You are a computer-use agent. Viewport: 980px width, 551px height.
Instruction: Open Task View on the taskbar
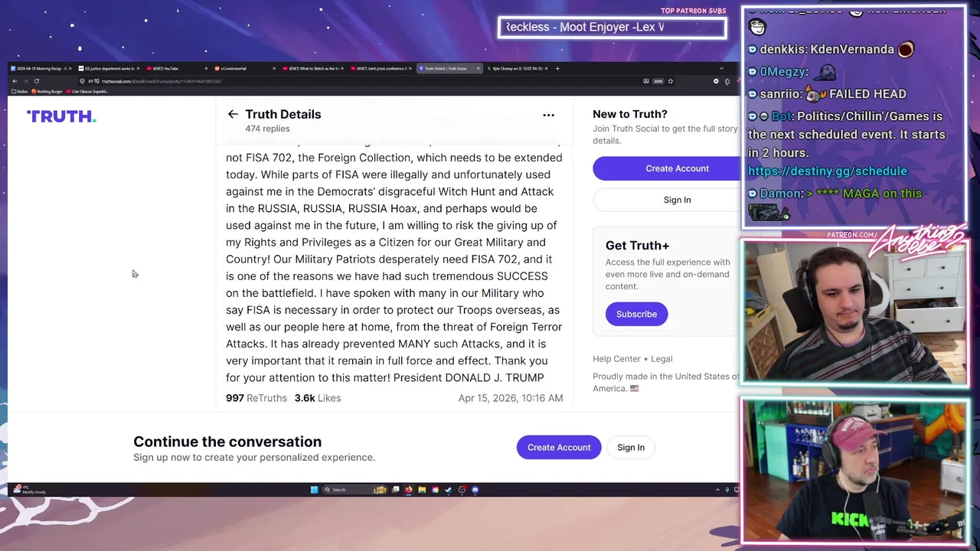tap(395, 490)
